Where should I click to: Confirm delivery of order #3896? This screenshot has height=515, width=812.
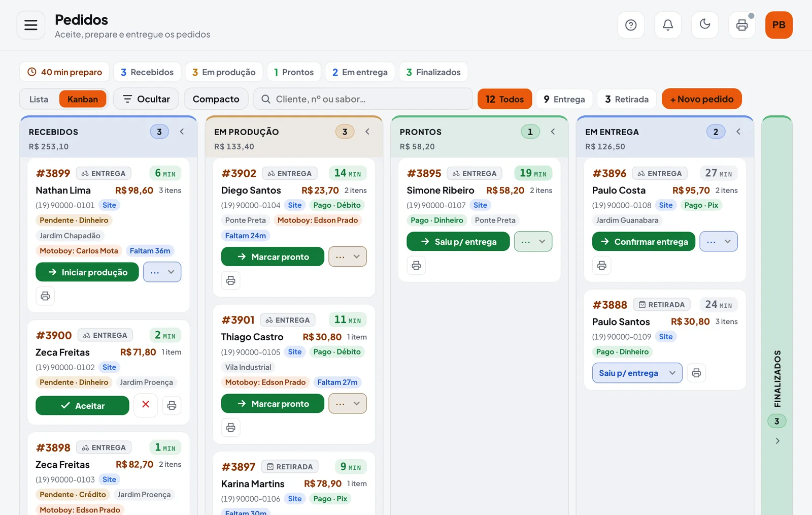[644, 242]
